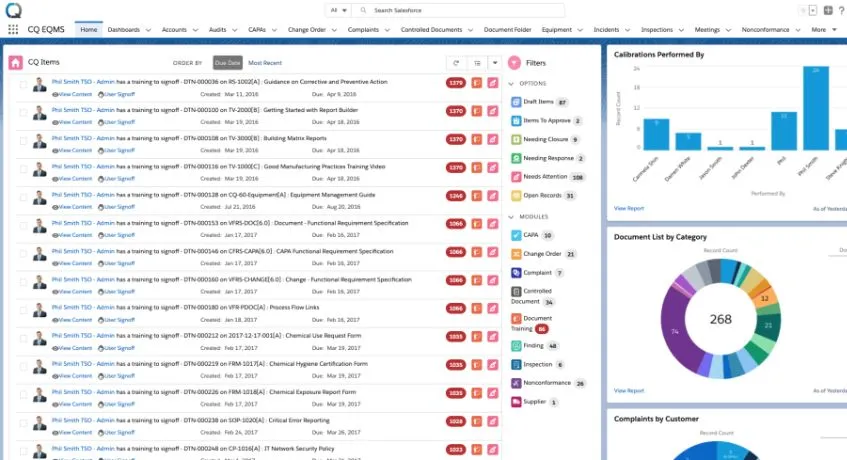
Task: Check the DTN-000108 item checkbox
Action: [23, 141]
